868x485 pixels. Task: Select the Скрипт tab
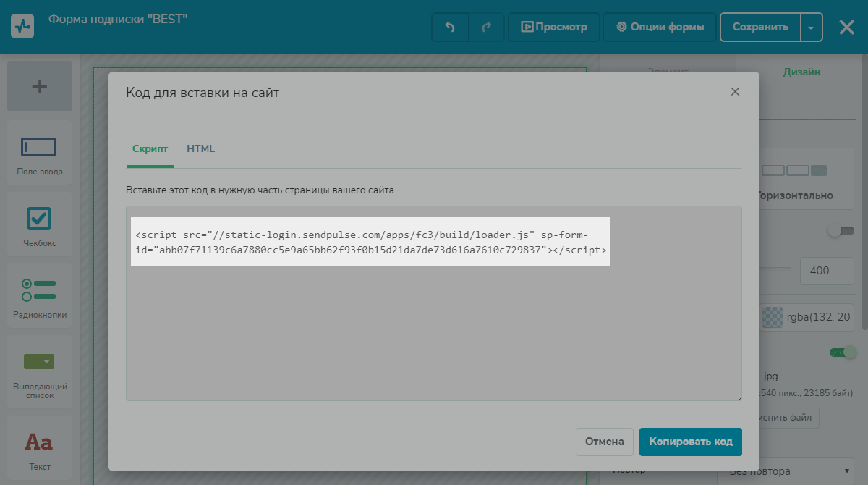[150, 149]
